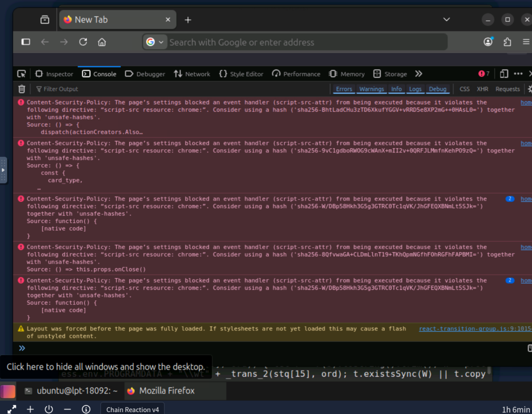Open the responsive design mode icon
The image size is (532, 414).
click(504, 74)
